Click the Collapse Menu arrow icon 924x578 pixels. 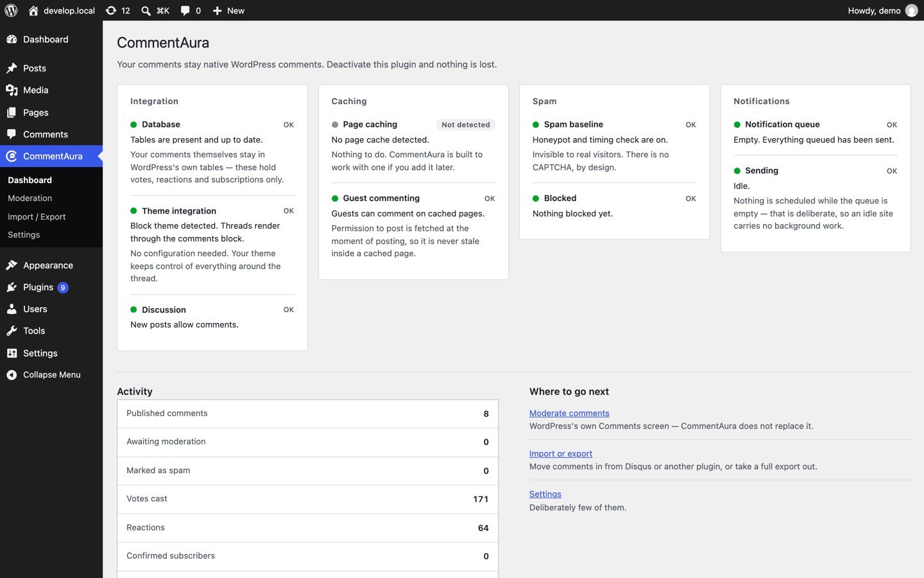(12, 374)
